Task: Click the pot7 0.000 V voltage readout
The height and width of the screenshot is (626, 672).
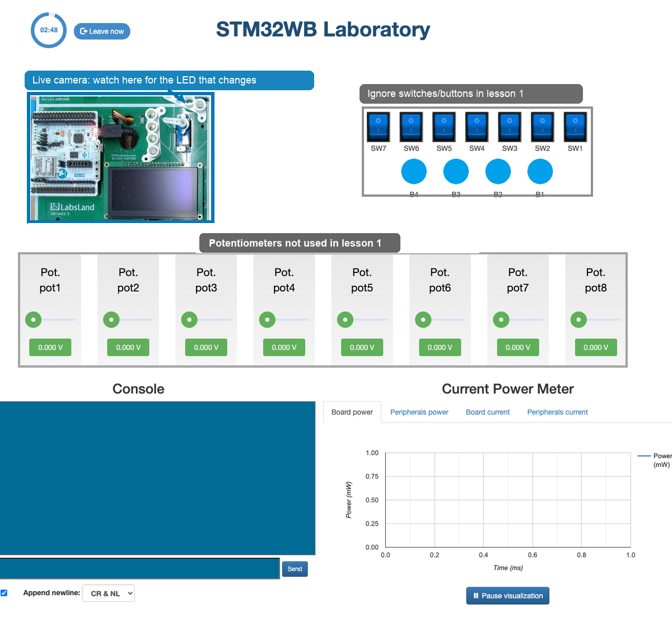Action: click(x=517, y=347)
